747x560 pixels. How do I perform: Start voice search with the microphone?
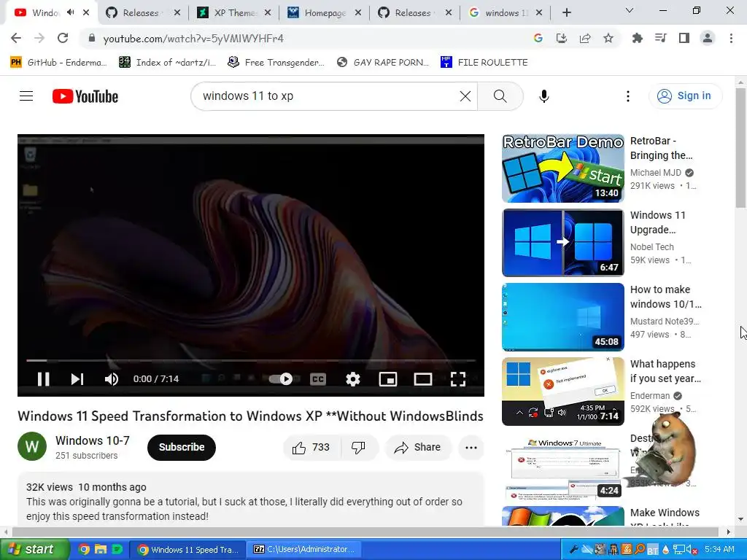[544, 96]
